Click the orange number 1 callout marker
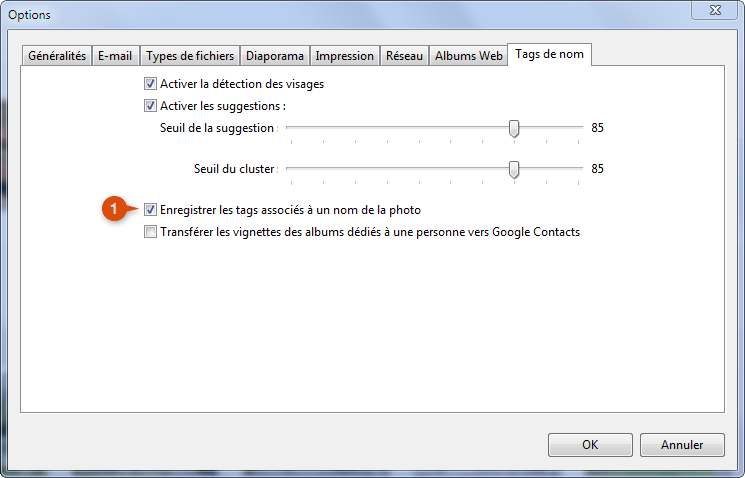Screen dimensions: 745x478 pyautogui.click(x=114, y=209)
